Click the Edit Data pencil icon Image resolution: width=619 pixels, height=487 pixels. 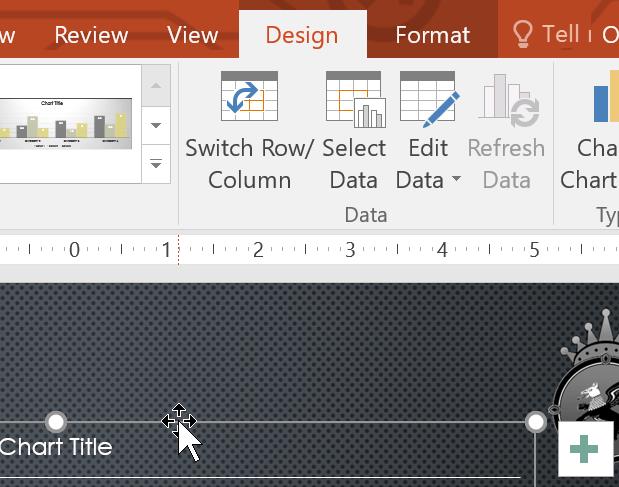[x=428, y=100]
